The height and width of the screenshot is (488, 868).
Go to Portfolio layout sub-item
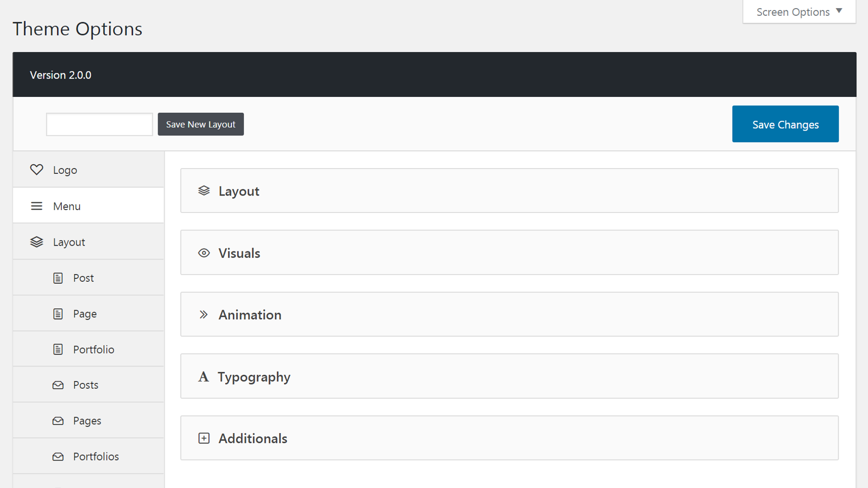tap(89, 349)
